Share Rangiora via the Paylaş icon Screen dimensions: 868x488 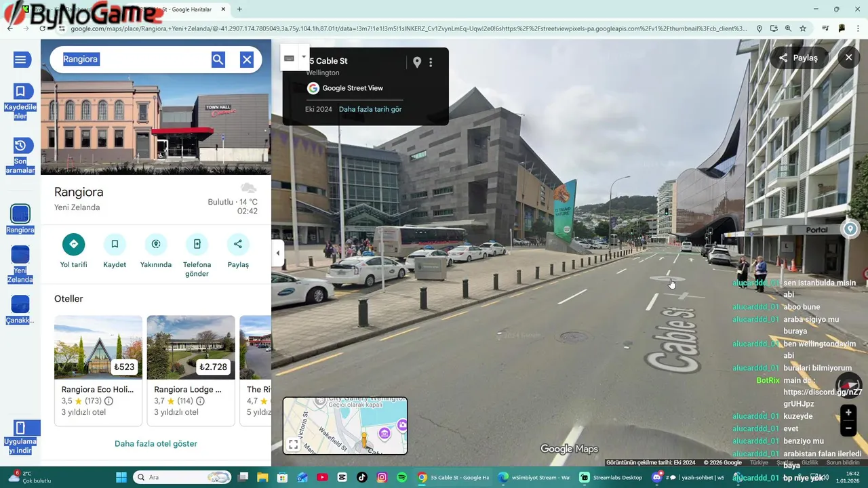point(238,251)
